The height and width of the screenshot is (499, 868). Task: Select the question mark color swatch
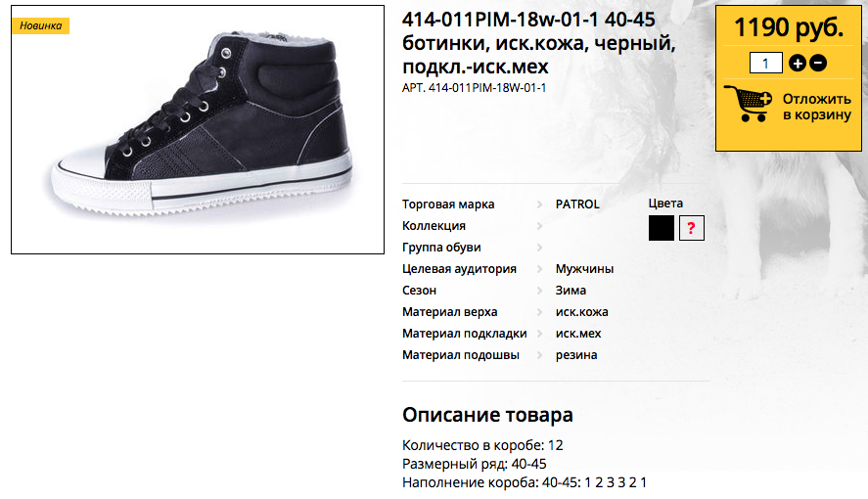click(692, 228)
